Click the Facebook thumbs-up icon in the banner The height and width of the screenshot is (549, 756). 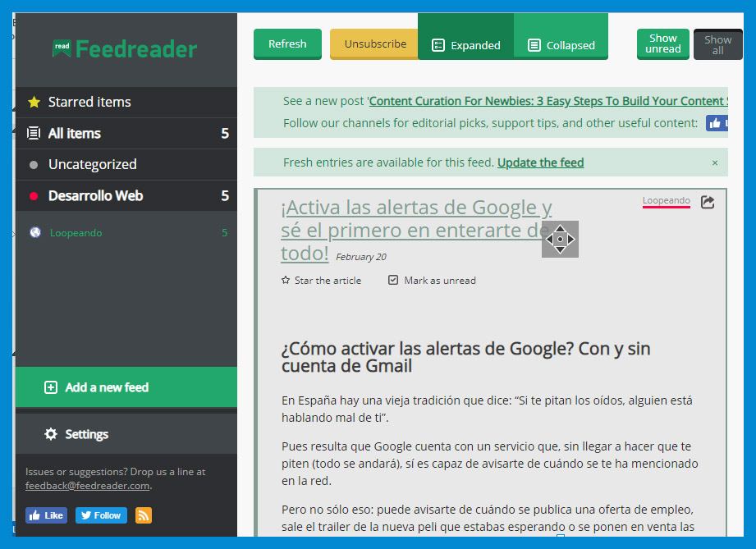[x=717, y=123]
